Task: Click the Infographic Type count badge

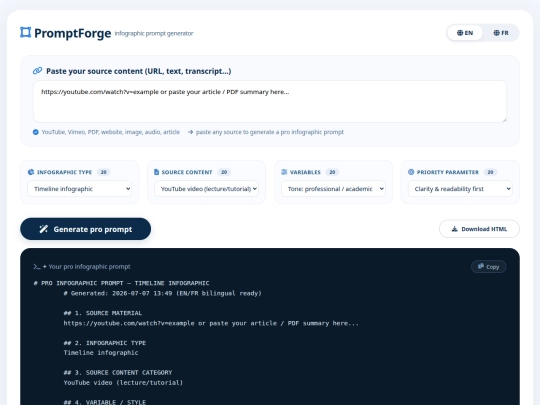Action: tap(103, 172)
